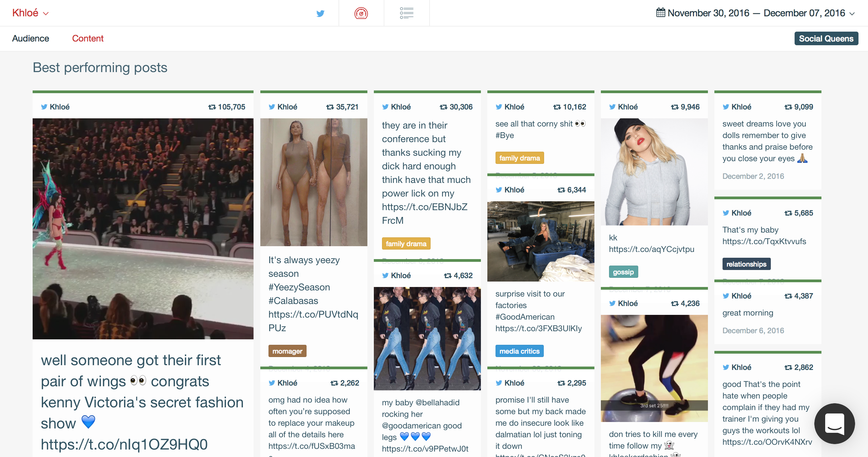Viewport: 868px width, 457px height.
Task: Open the chat support bubble
Action: 834,423
